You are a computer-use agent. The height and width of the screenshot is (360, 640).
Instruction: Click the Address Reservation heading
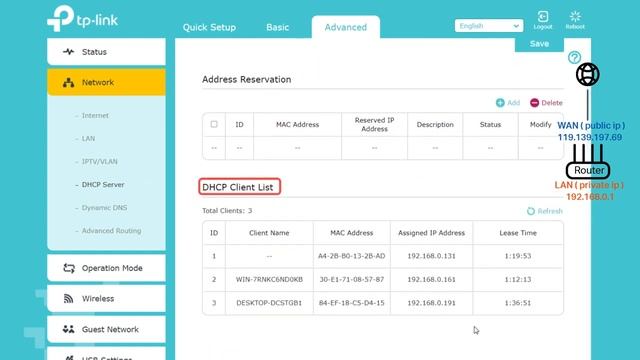[x=247, y=80]
